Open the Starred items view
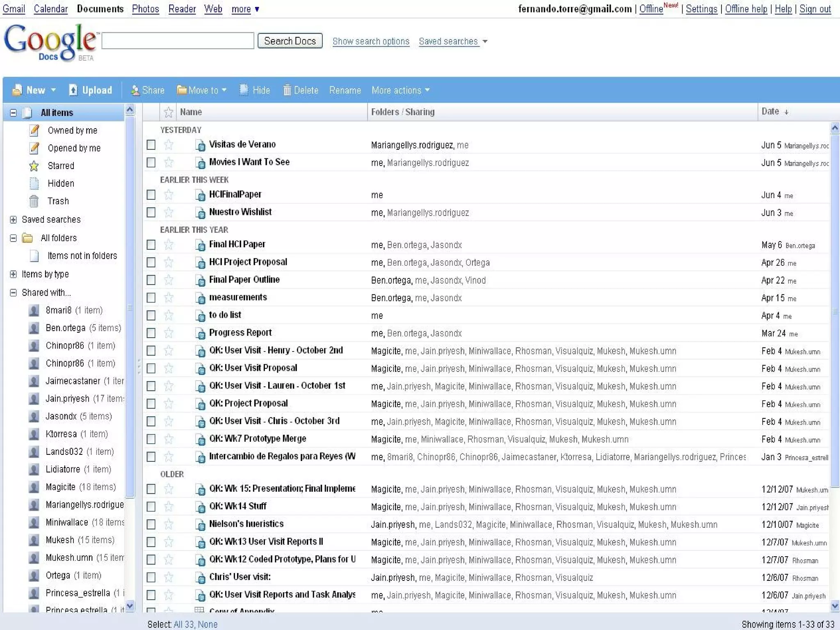This screenshot has width=840, height=630. coord(61,166)
